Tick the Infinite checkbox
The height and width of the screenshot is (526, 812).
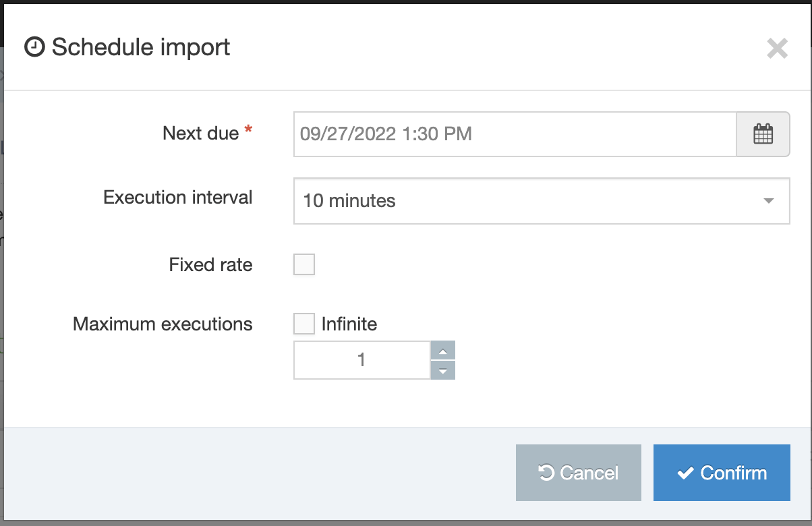point(304,324)
